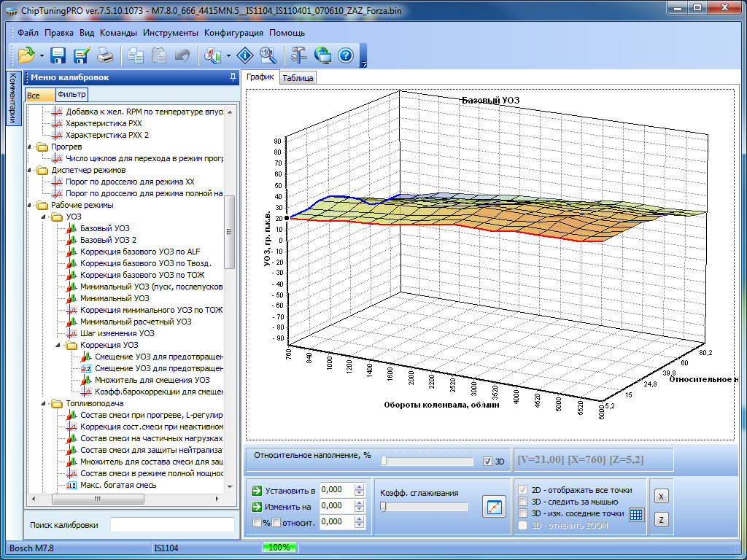Collapse the 'Рабочие режимы' tree folder
The height and width of the screenshot is (560, 747).
tap(31, 206)
